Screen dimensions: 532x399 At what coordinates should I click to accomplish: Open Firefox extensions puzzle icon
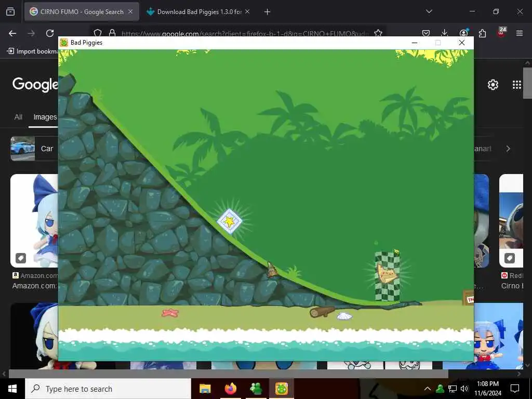point(482,33)
